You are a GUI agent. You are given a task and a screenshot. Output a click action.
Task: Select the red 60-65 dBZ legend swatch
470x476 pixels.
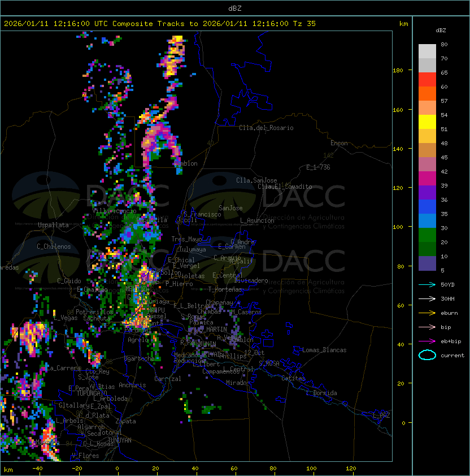(x=427, y=80)
